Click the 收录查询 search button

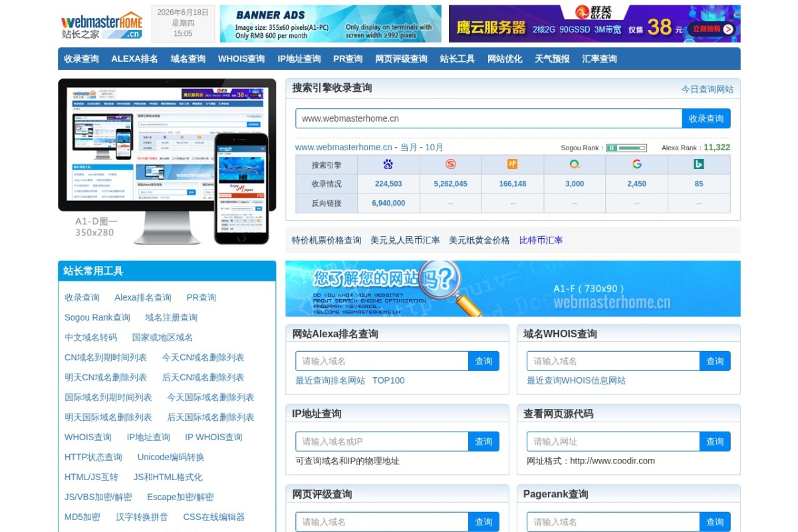point(706,118)
